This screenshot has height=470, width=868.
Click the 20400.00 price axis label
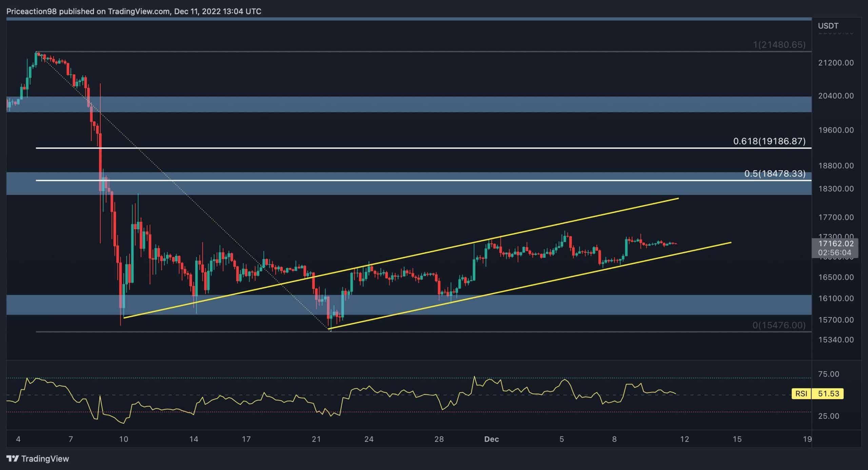835,96
